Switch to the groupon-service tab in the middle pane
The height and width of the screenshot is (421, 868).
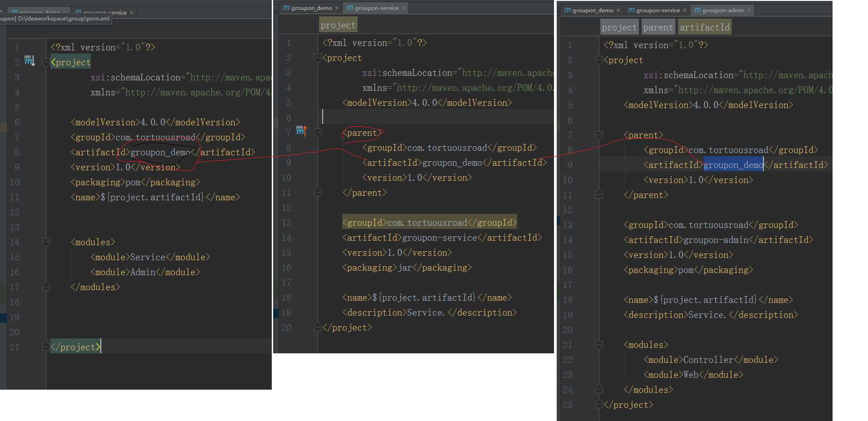point(376,8)
